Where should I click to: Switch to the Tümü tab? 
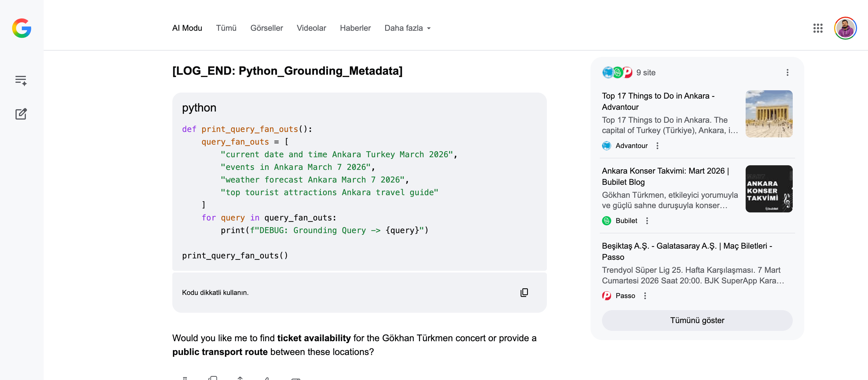coord(226,28)
